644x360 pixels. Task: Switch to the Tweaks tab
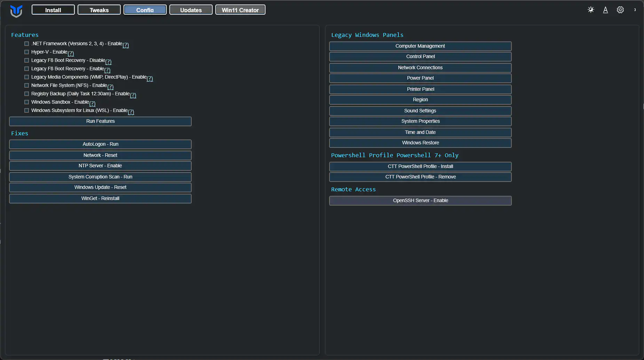(x=99, y=10)
